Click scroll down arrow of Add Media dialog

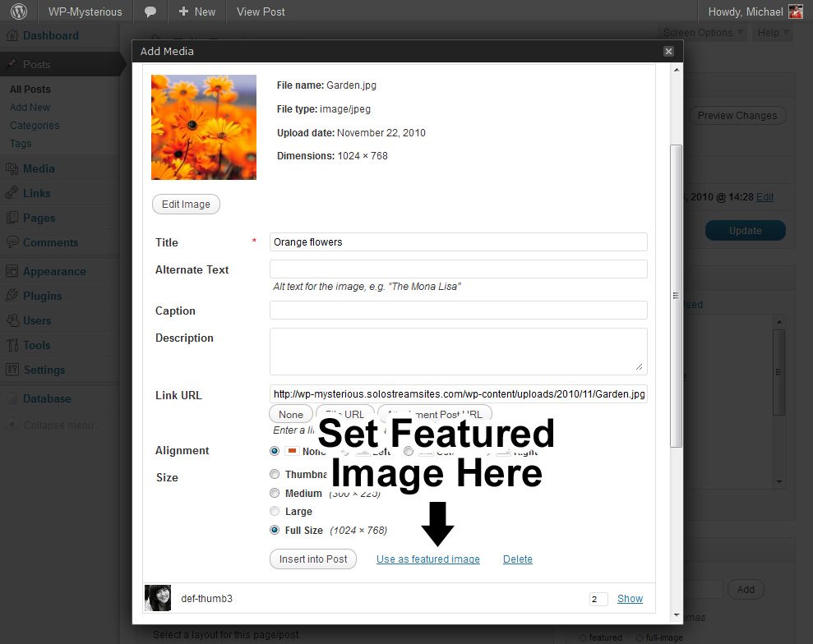pos(676,615)
